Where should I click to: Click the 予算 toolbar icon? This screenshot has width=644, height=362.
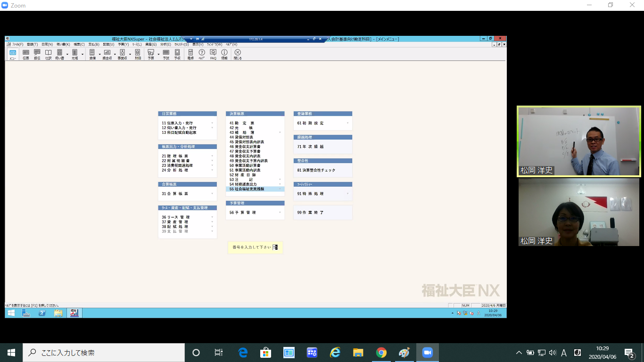151,54
